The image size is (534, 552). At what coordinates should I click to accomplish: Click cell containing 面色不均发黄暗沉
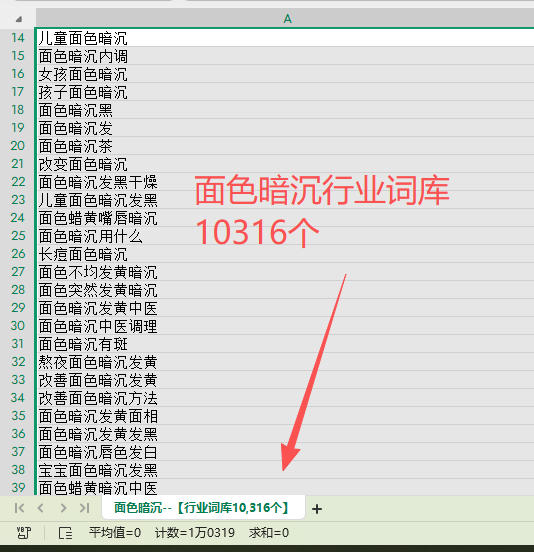pos(285,272)
